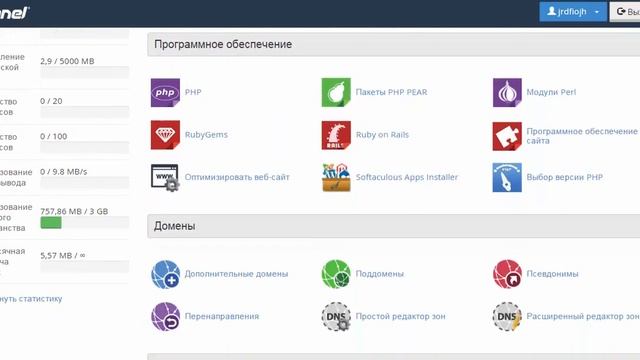Open the Пакеты PHP PEAR link
Image resolution: width=640 pixels, height=360 pixels.
tap(391, 92)
